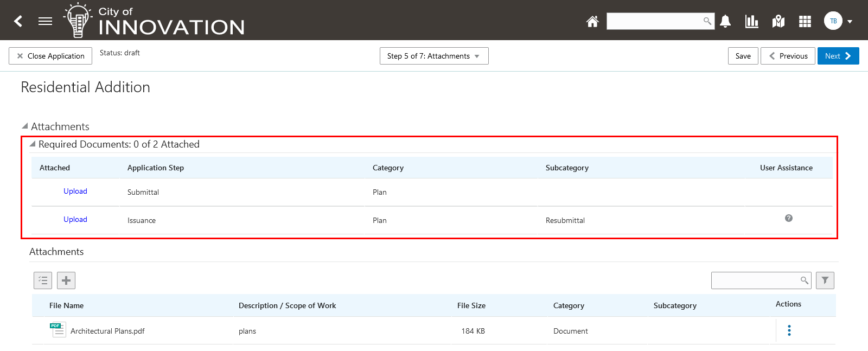Add a new attachment with plus icon
868x351 pixels.
66,280
